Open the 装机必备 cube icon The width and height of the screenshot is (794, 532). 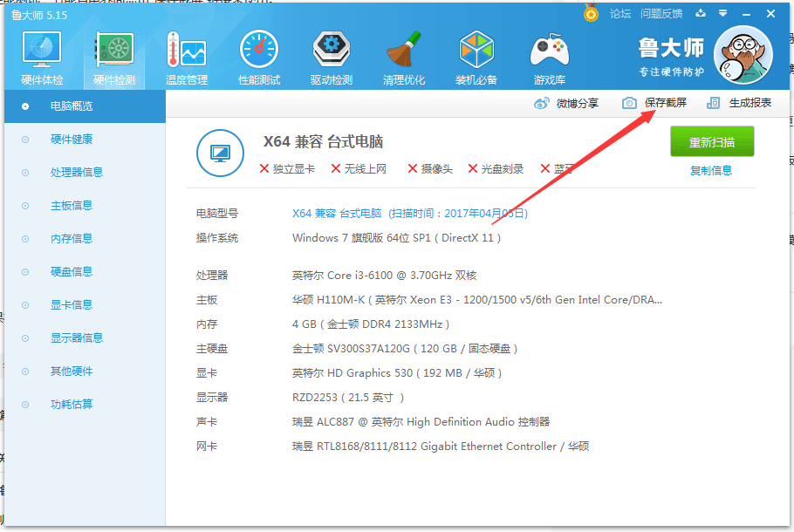click(476, 50)
